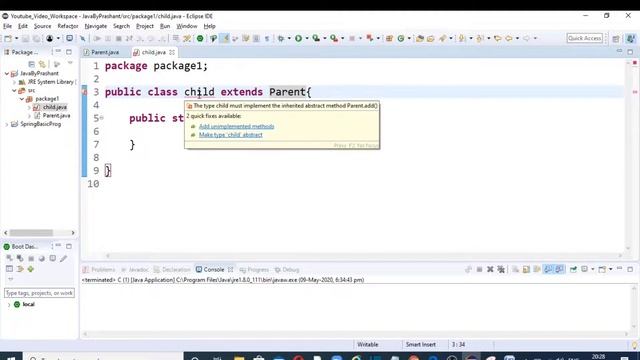Close the child.java editor tab
The height and width of the screenshot is (360, 640).
point(172,52)
